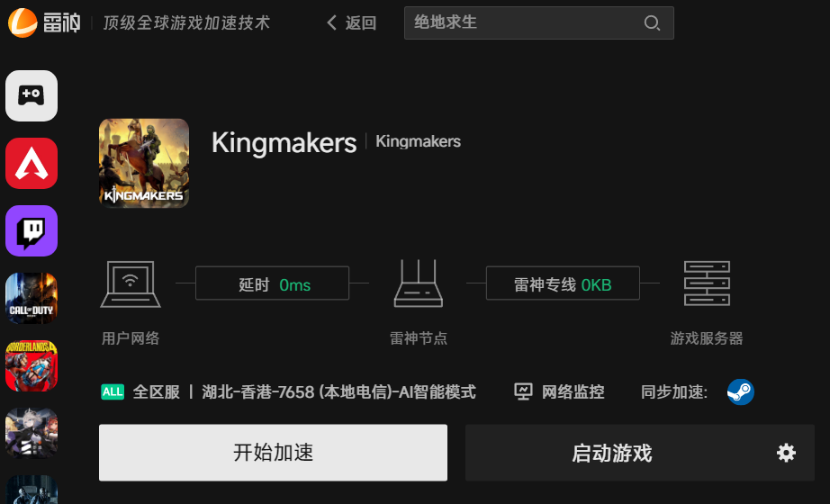Go back with the 返回 button
This screenshot has width=830, height=504.
click(x=351, y=22)
